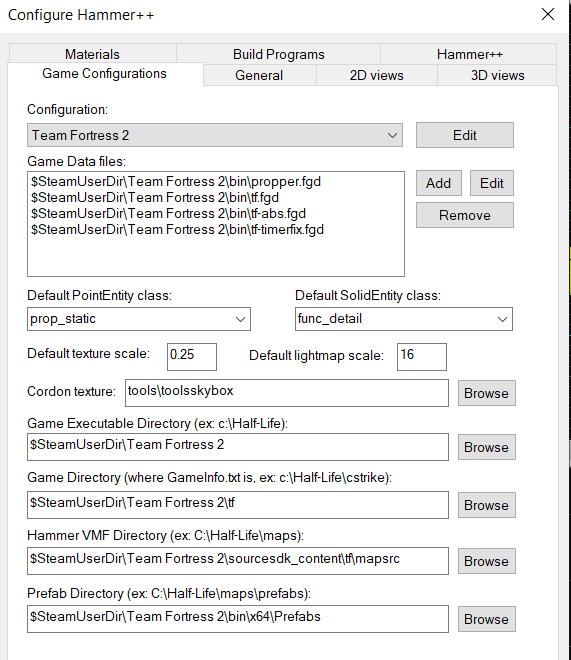Screen dimensions: 571x660
Task: Close the Configure Hammer++ dialog
Action: [547, 14]
